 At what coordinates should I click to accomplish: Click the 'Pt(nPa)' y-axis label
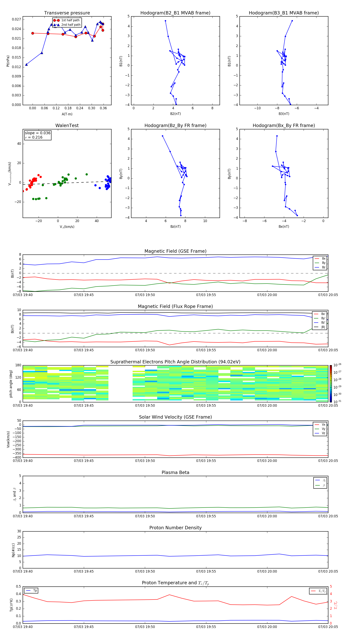tap(8, 61)
